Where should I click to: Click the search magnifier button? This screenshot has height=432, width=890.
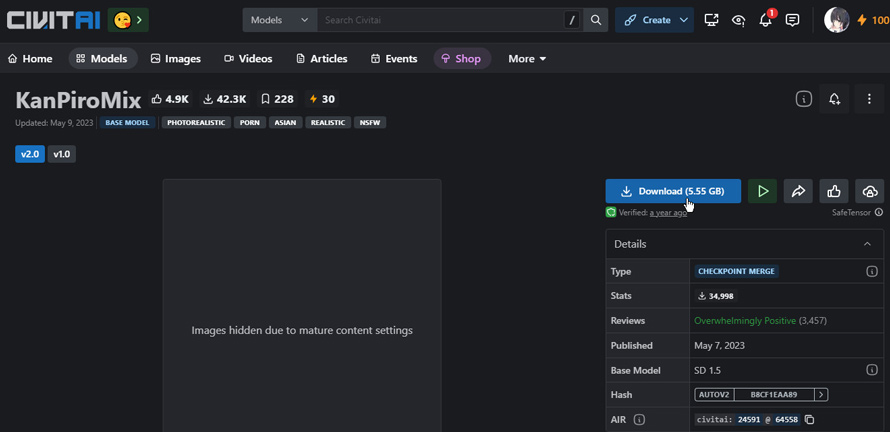click(x=596, y=20)
